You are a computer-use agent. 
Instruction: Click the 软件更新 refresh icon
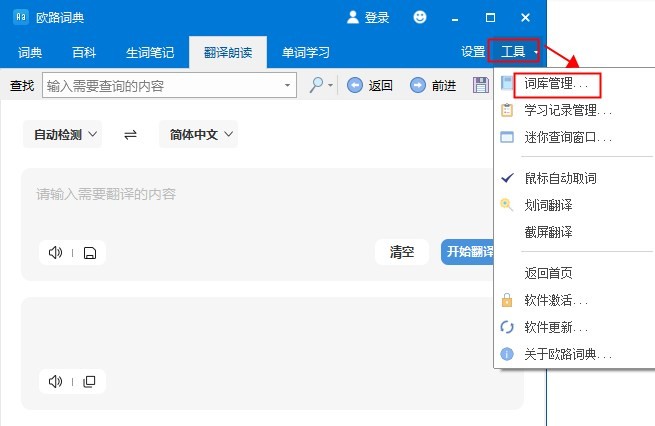[507, 327]
